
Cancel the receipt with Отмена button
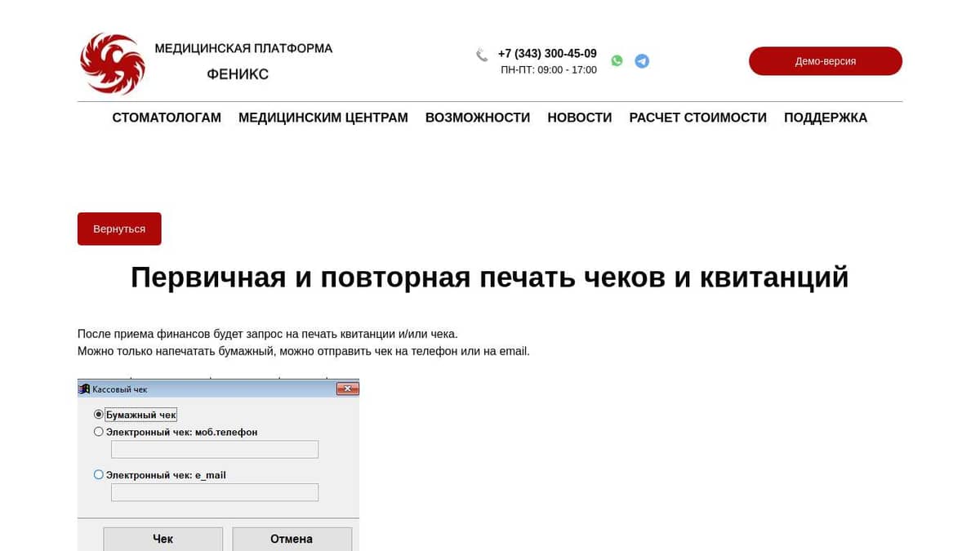tap(292, 539)
